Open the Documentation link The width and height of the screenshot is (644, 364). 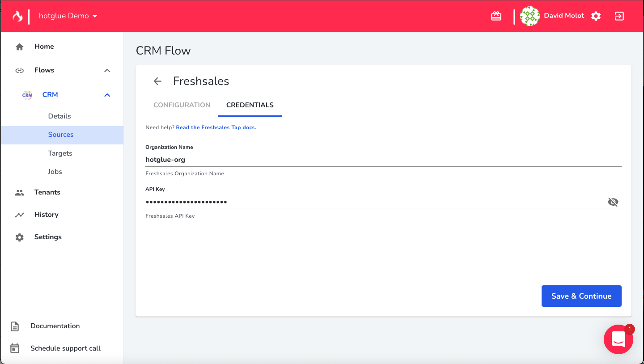pyautogui.click(x=55, y=326)
